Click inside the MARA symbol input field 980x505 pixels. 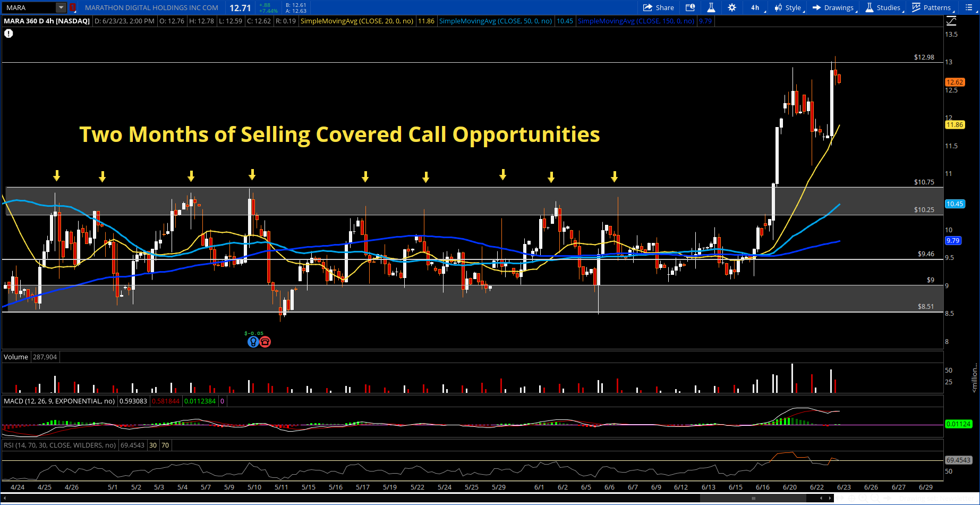pyautogui.click(x=29, y=7)
